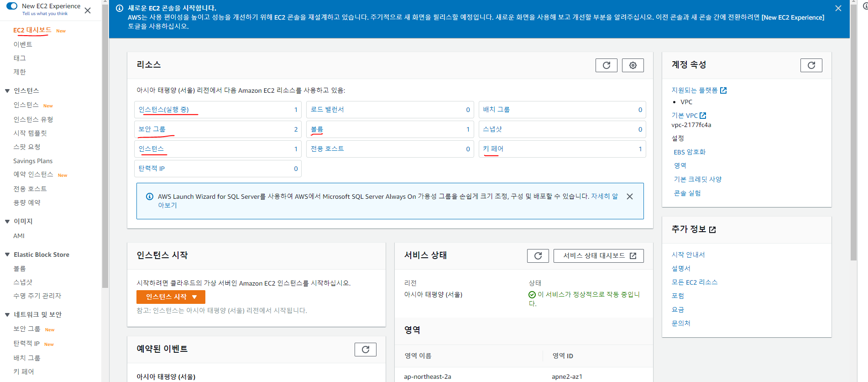Collapse the 네트워크 및 보안 sidebar section
Image resolution: width=868 pixels, height=382 pixels.
coord(7,315)
